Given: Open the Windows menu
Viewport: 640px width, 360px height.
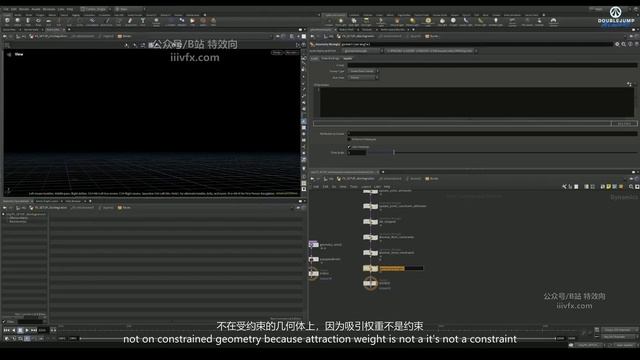Looking at the screenshot, I should click(49, 9).
